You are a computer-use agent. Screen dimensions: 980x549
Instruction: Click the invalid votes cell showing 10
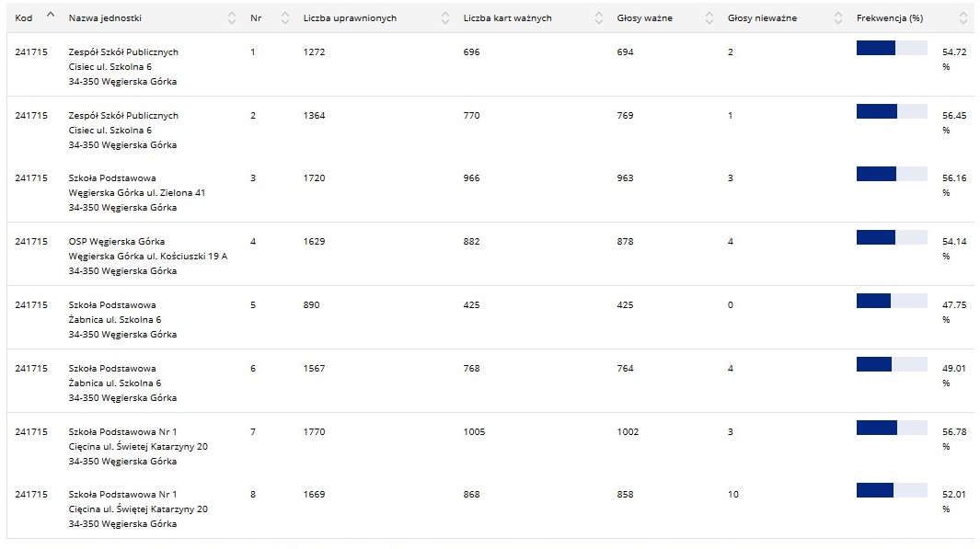point(732,495)
